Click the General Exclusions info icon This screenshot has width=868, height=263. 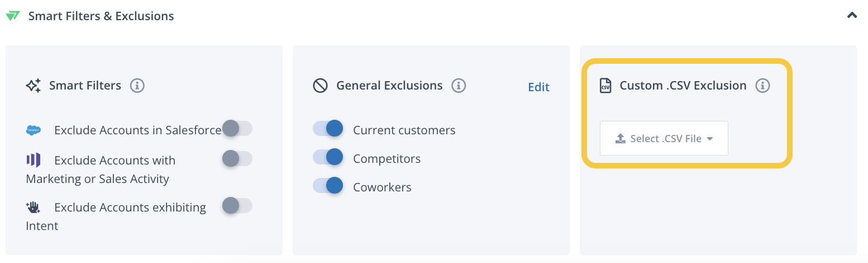coord(459,86)
